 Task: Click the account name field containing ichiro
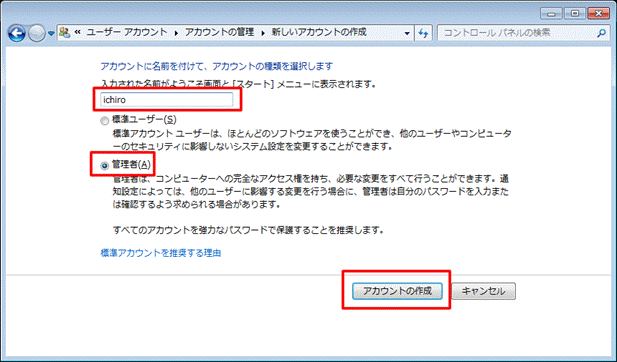(166, 100)
